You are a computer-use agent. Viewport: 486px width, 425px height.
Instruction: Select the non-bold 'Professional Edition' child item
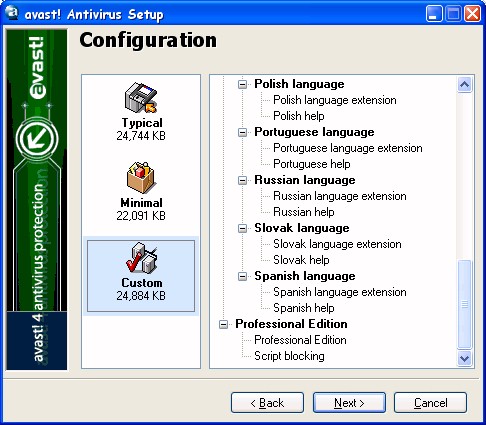300,340
